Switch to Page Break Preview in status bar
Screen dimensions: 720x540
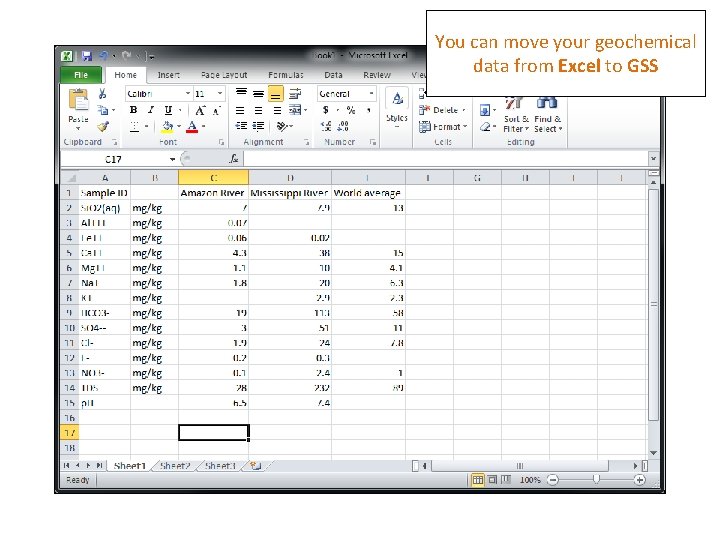[506, 480]
